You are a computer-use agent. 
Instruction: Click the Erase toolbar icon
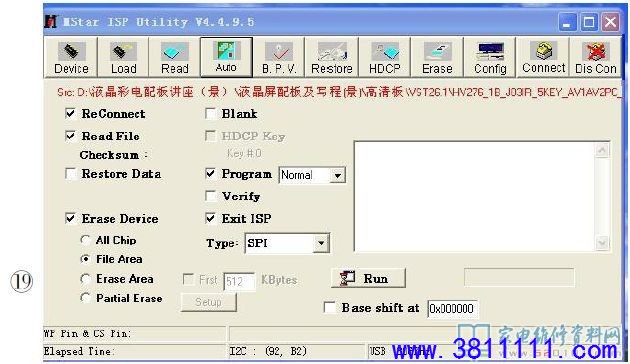click(437, 57)
